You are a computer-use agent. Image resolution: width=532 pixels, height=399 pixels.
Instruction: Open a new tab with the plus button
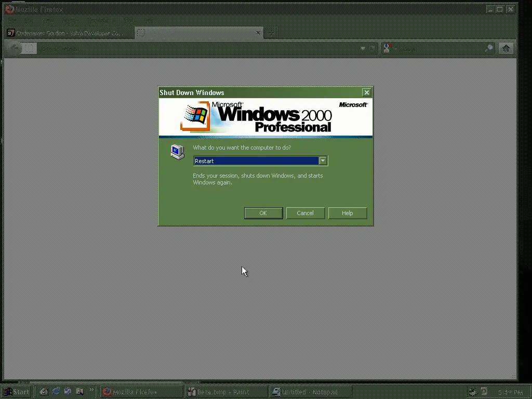tap(271, 33)
